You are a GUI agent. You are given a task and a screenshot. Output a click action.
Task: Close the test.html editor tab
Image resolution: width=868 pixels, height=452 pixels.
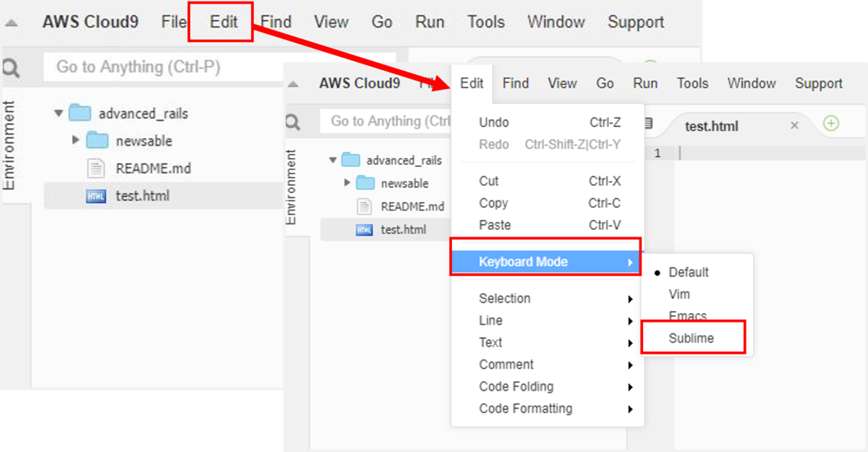[x=794, y=126]
